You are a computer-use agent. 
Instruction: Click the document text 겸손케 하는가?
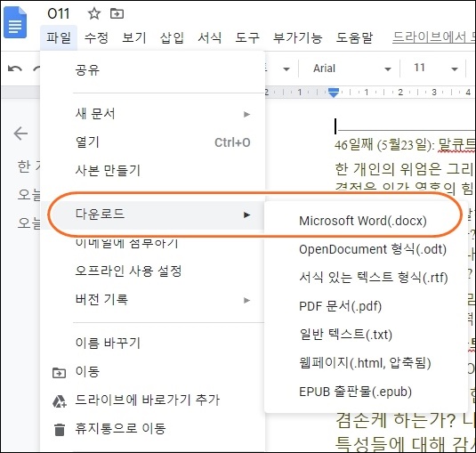pos(397,420)
